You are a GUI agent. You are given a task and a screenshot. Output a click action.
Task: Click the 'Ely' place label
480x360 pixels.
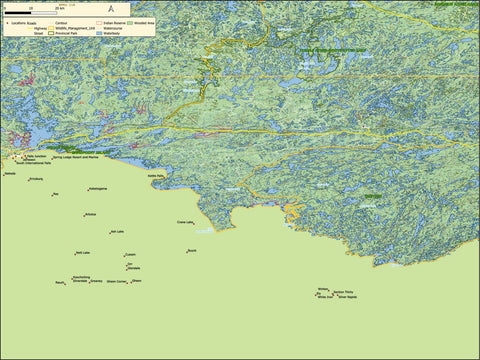(x=319, y=293)
